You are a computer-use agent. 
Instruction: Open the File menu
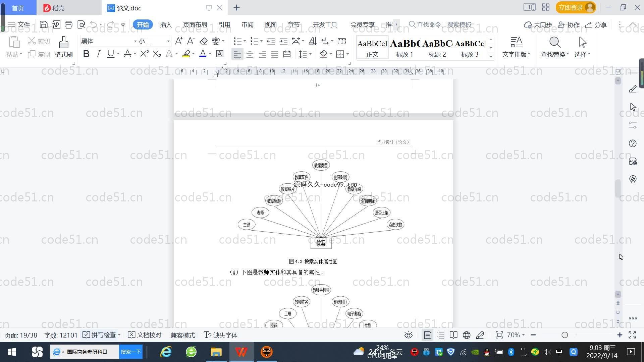click(19, 24)
